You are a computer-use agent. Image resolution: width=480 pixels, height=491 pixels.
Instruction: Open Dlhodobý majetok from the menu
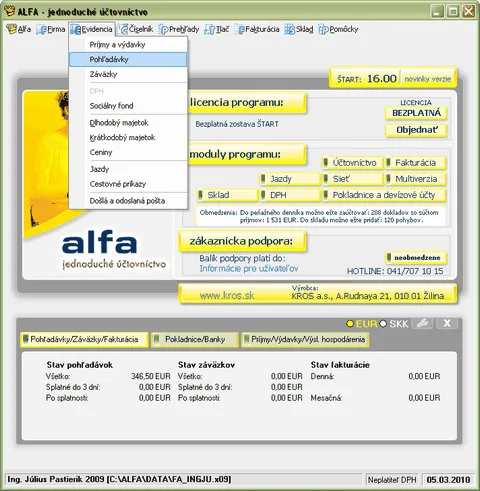coord(128,123)
